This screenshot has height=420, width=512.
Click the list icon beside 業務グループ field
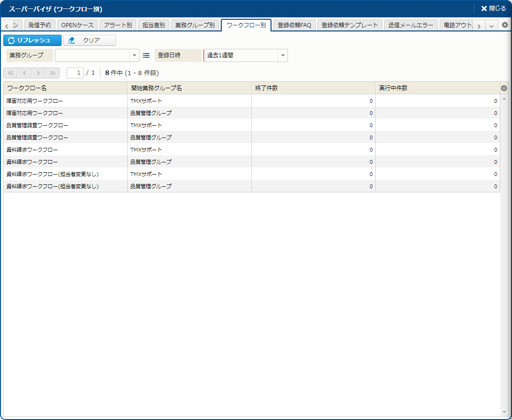[x=146, y=55]
